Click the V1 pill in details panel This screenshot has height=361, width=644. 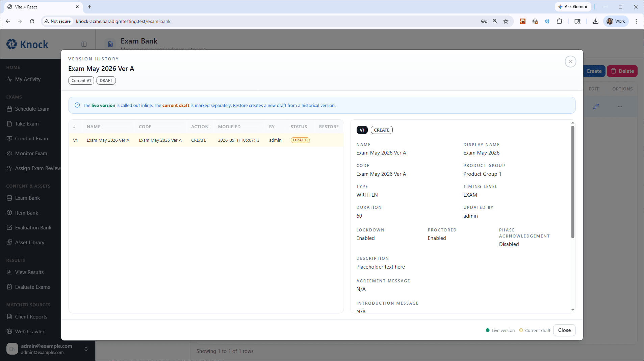coord(362,130)
